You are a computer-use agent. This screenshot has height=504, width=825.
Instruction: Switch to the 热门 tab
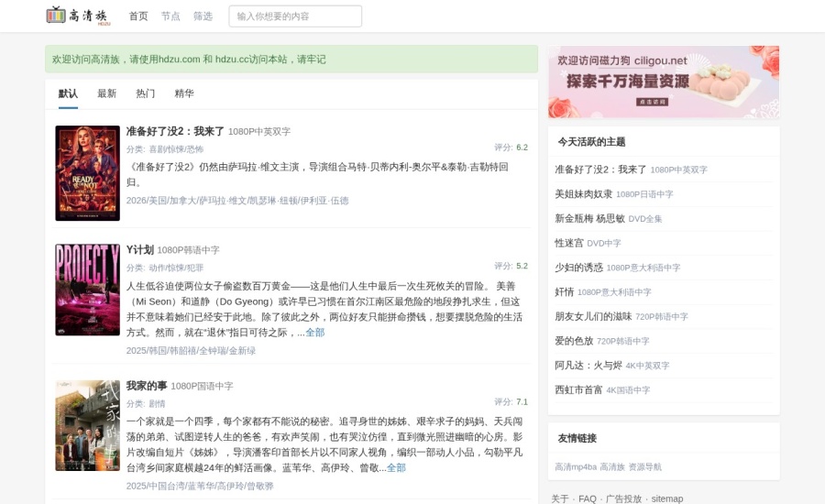click(x=145, y=93)
